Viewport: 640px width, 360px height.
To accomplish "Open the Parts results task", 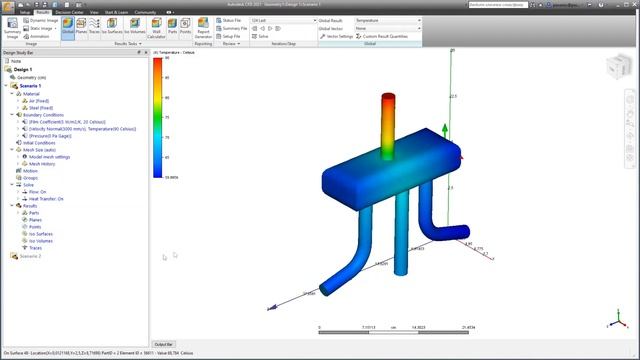I will (173, 27).
